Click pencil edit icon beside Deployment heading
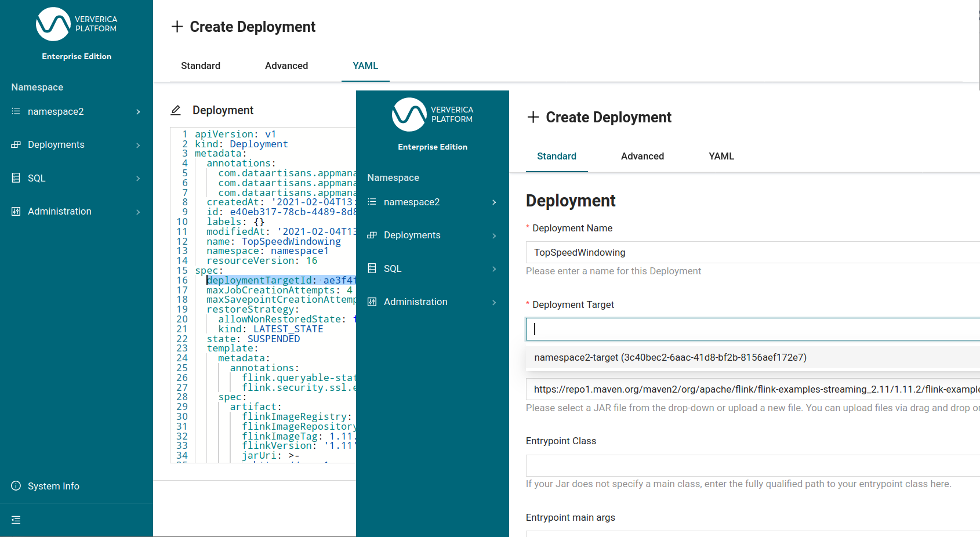 pos(176,110)
